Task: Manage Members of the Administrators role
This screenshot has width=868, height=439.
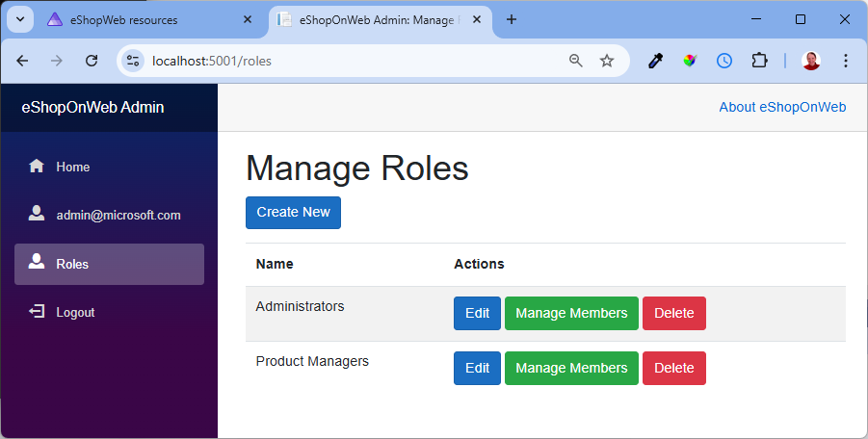Action: [571, 314]
